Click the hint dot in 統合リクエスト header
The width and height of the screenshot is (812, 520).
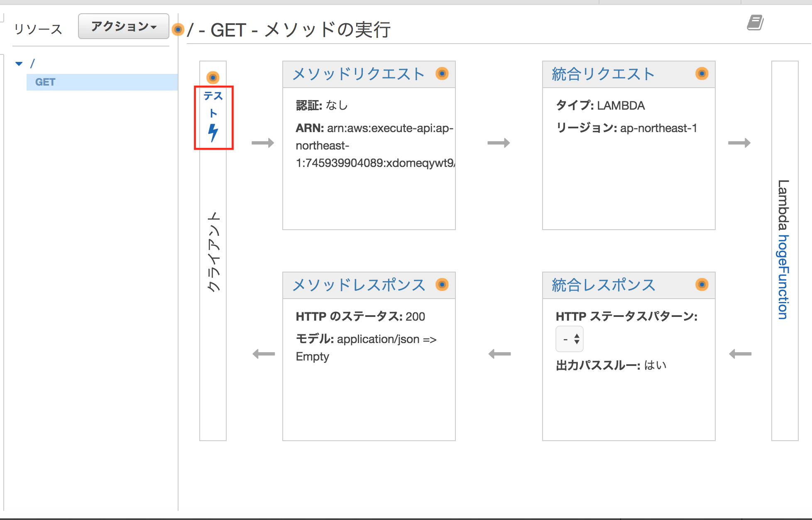(x=702, y=74)
